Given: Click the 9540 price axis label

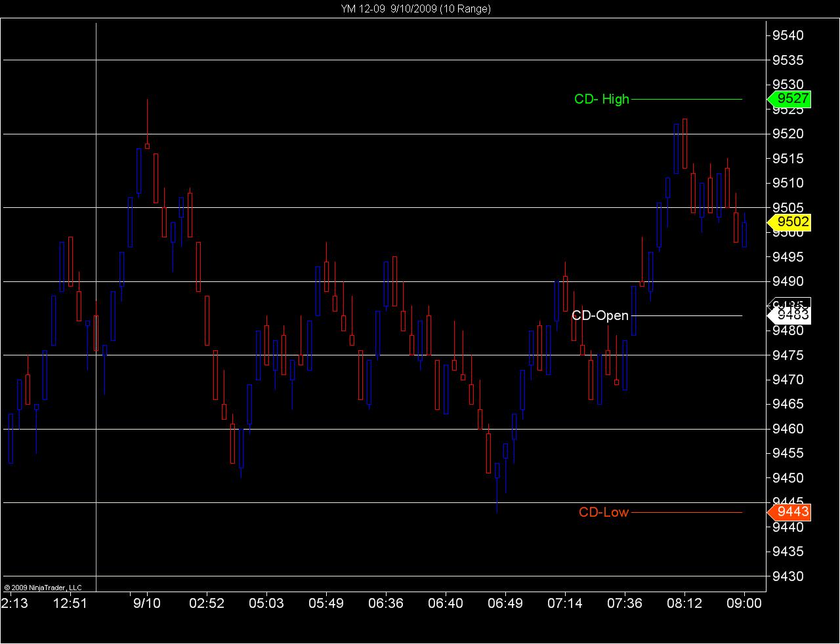Looking at the screenshot, I should pyautogui.click(x=788, y=35).
